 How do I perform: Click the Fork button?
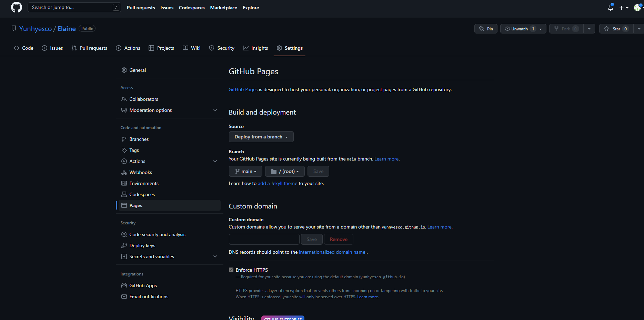coord(566,29)
